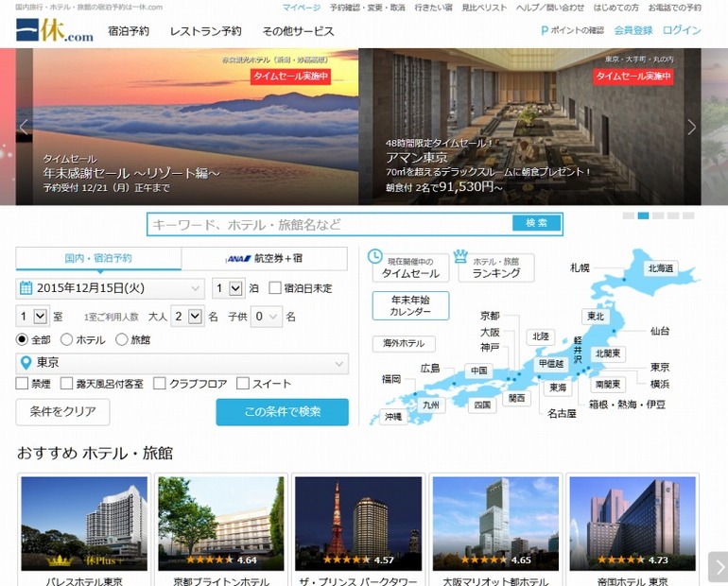Click the 一休.com logo
The height and width of the screenshot is (586, 728).
pyautogui.click(x=54, y=30)
